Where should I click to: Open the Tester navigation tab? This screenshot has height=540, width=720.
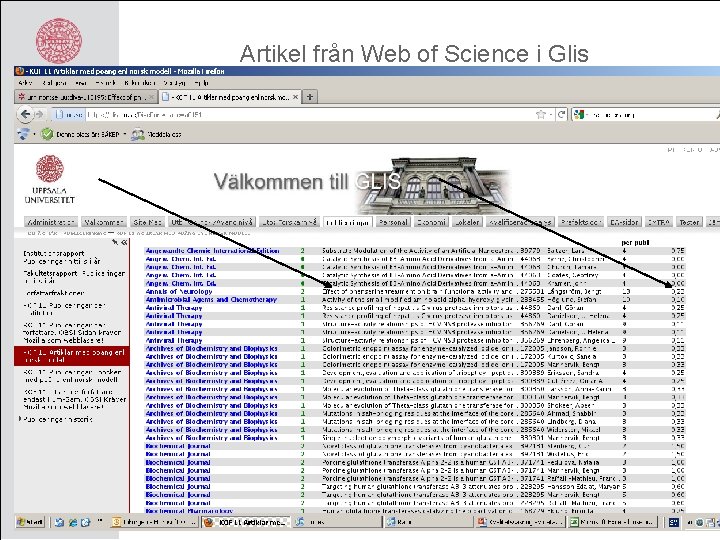click(689, 222)
